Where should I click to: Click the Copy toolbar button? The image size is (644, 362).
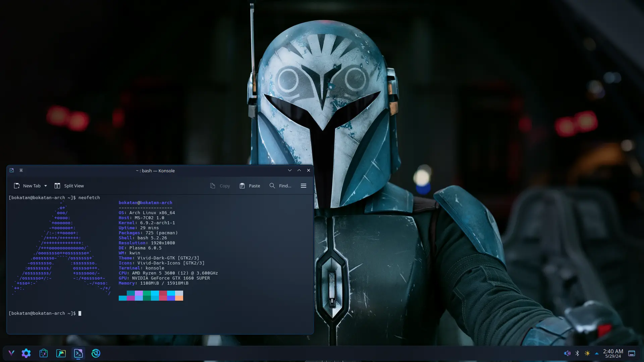point(220,186)
